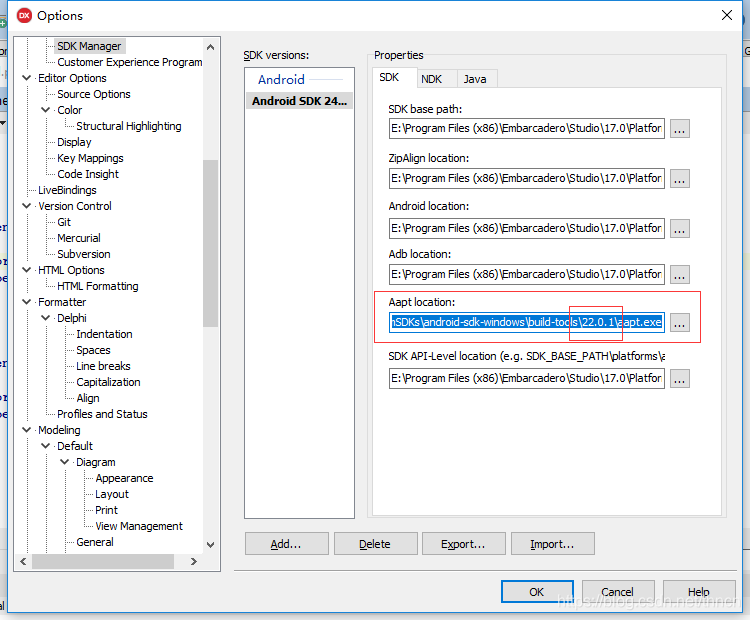Browse for SDK base path
750x620 pixels.
[x=680, y=129]
